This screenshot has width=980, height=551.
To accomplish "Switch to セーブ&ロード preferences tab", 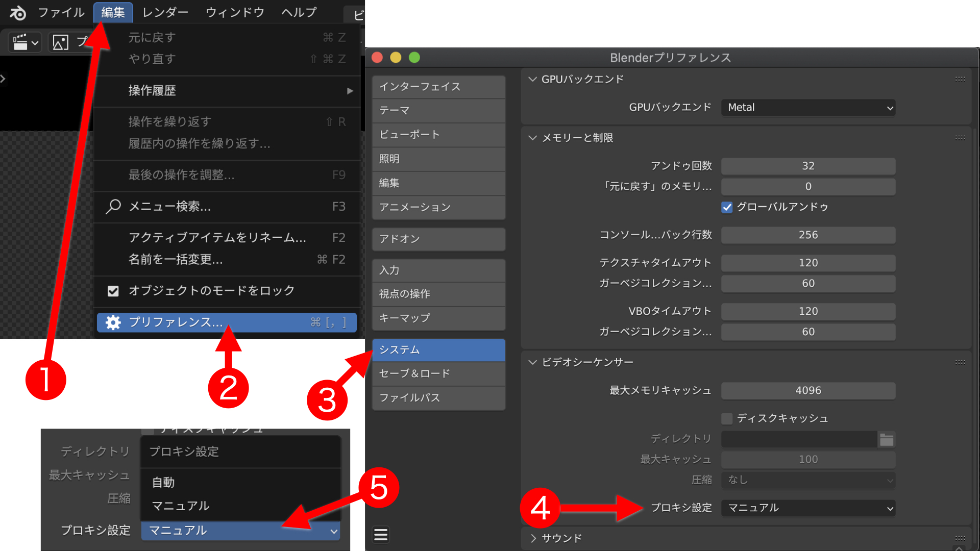I will coord(439,374).
